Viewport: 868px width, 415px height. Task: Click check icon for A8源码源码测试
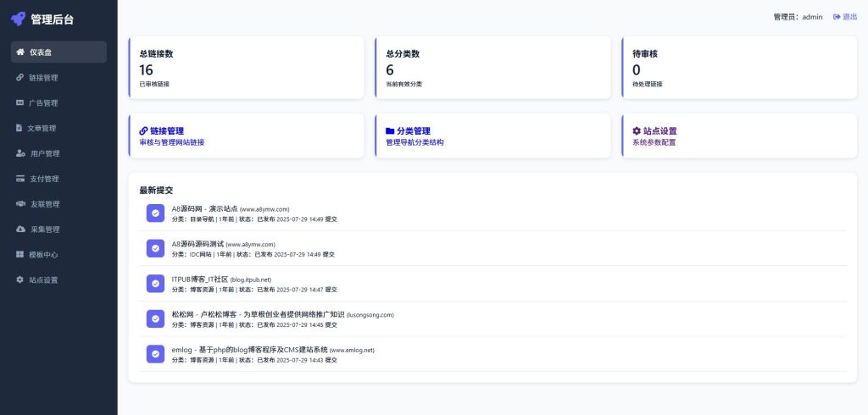156,248
